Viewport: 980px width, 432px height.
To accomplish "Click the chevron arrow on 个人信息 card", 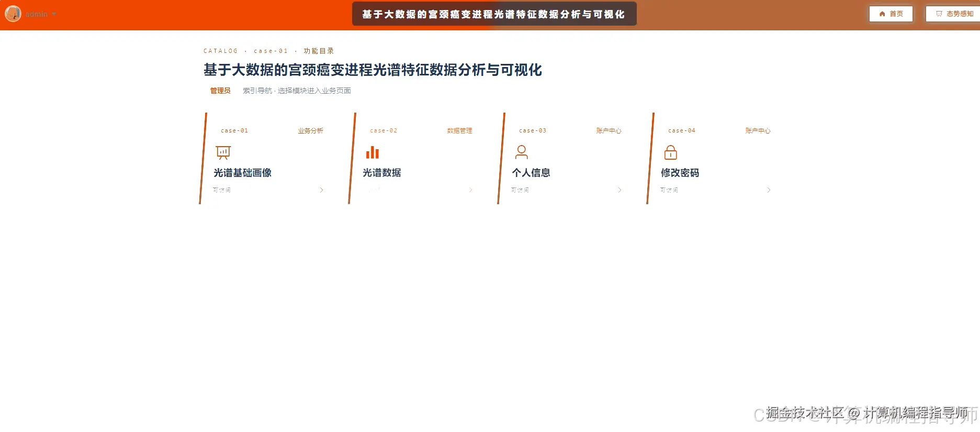I will tap(619, 190).
